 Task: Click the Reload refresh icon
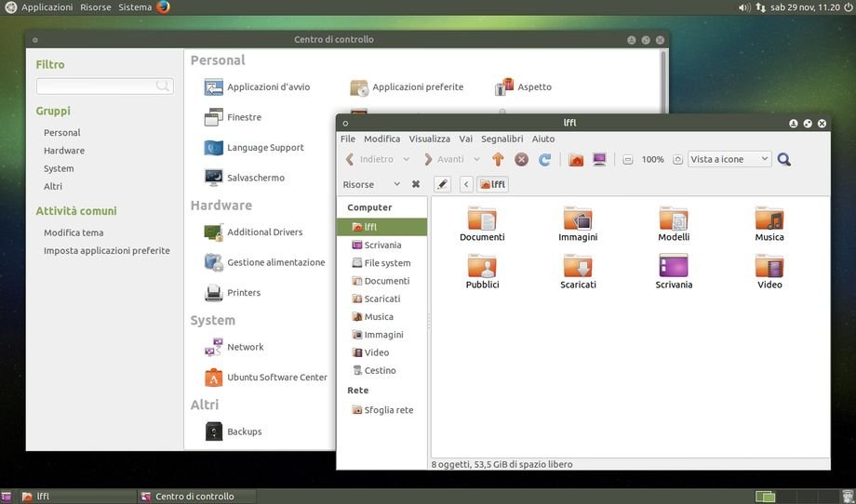click(x=545, y=160)
